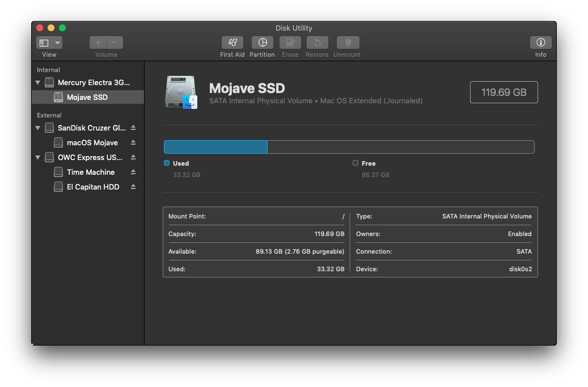This screenshot has height=387, width=588.
Task: Collapse the SanDisk Cruzer disk tree
Action: [x=38, y=128]
